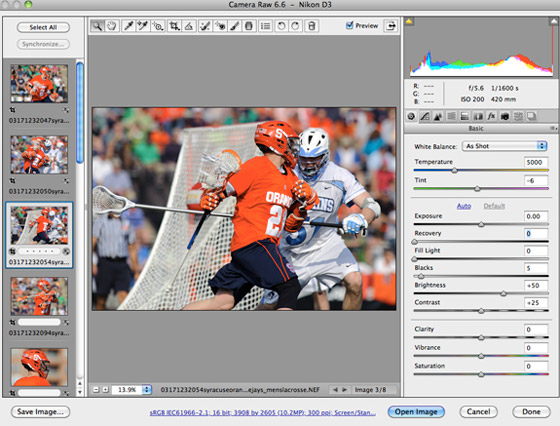Choose the Spot Removal tool
The width and height of the screenshot is (560, 426).
(205, 26)
